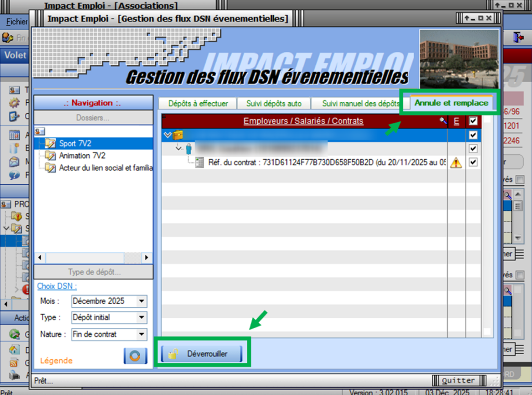Click the blue employee person icon
The height and width of the screenshot is (395, 532).
tap(188, 148)
